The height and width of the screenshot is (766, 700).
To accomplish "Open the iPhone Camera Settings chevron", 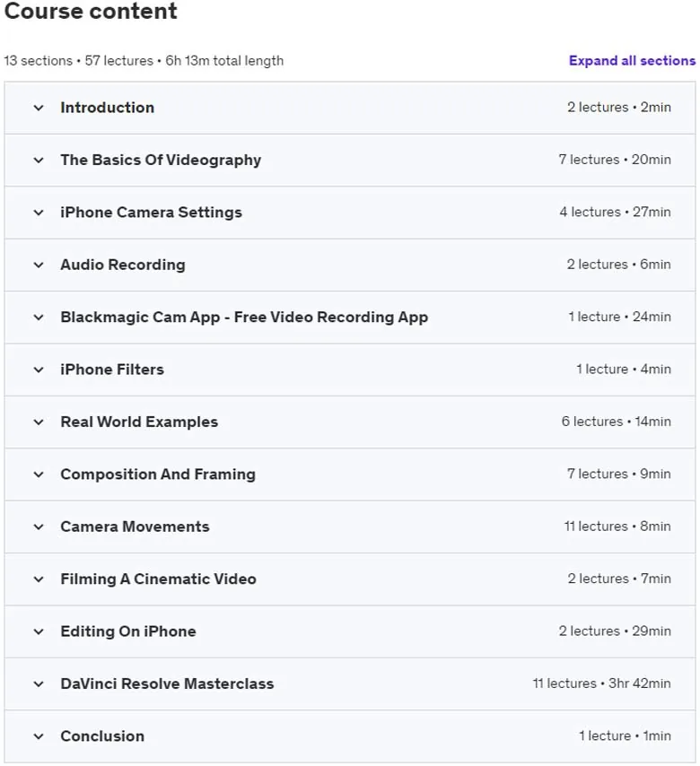I will (x=39, y=213).
